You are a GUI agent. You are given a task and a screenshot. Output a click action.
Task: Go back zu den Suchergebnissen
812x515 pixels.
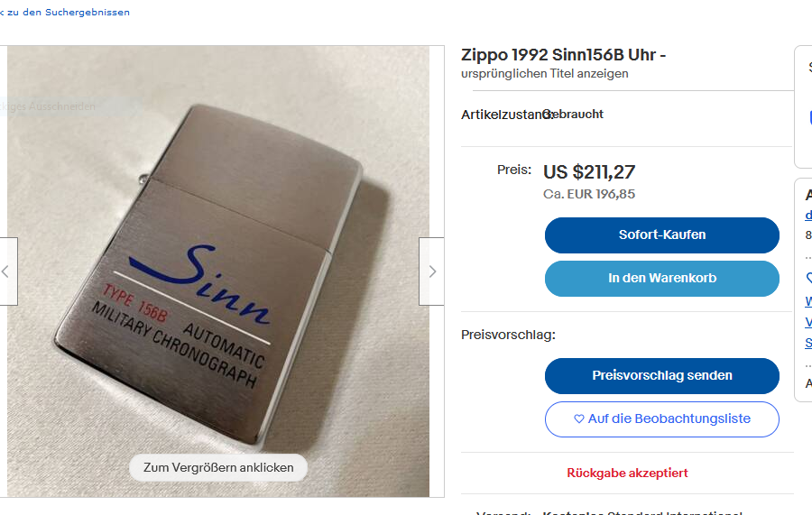[x=65, y=12]
